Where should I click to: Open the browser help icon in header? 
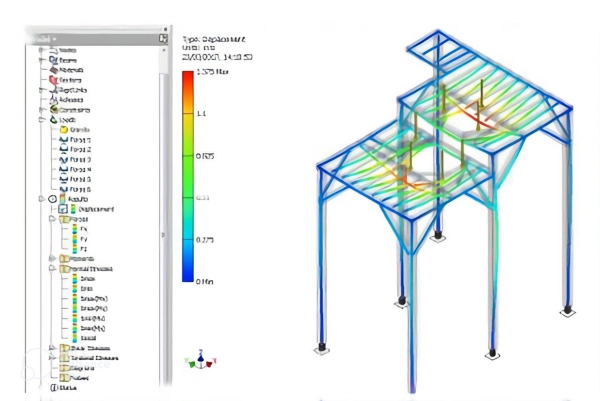pos(163,39)
